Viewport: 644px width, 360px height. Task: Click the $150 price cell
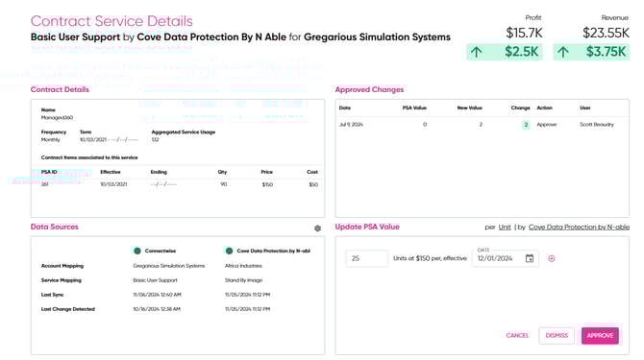pos(267,184)
